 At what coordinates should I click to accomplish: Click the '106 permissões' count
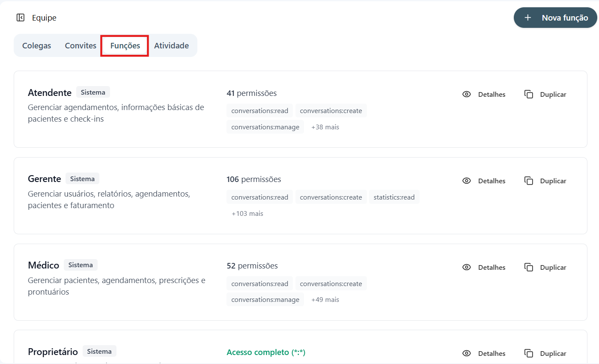click(x=254, y=179)
